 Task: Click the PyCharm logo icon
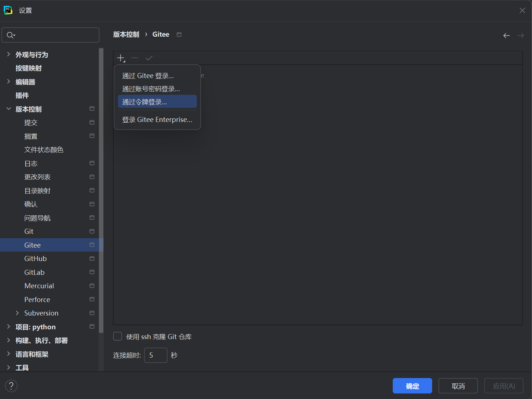pyautogui.click(x=8, y=10)
